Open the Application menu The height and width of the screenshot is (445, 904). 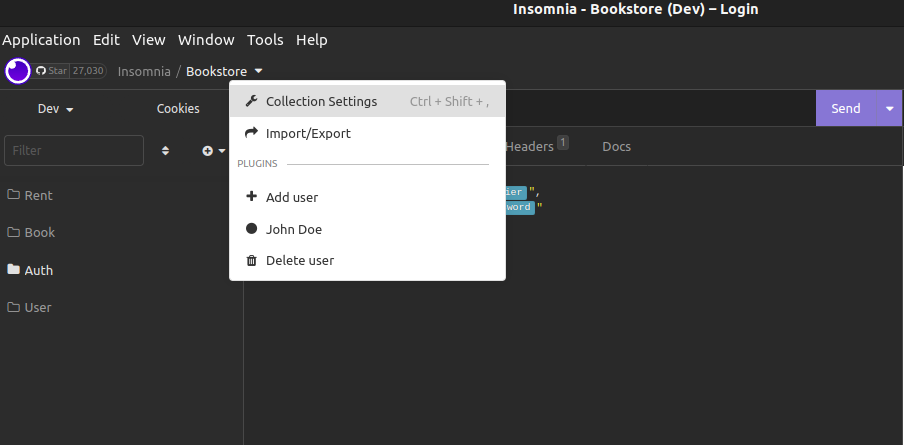[x=41, y=40]
